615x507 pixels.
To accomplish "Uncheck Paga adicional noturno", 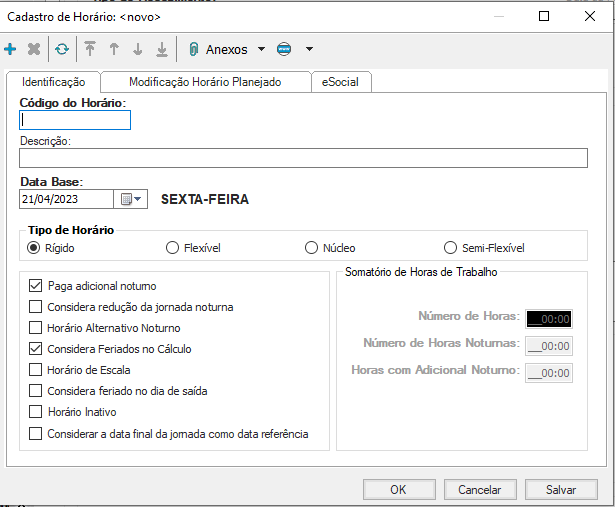I will pos(36,286).
